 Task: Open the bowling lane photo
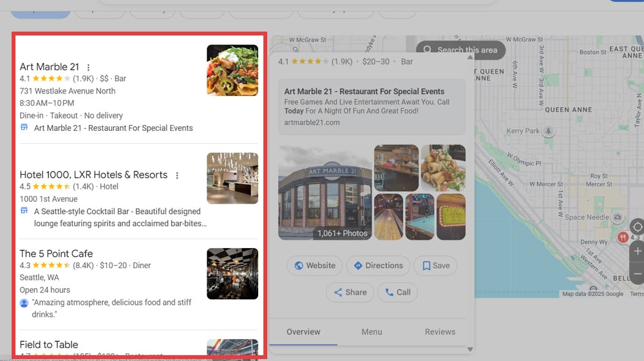coord(388,217)
